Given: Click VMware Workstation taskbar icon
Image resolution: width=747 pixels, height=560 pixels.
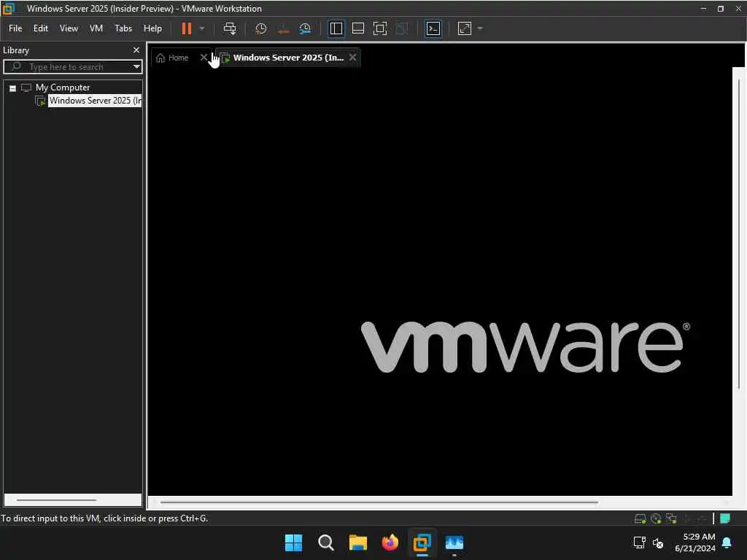Looking at the screenshot, I should click(422, 542).
